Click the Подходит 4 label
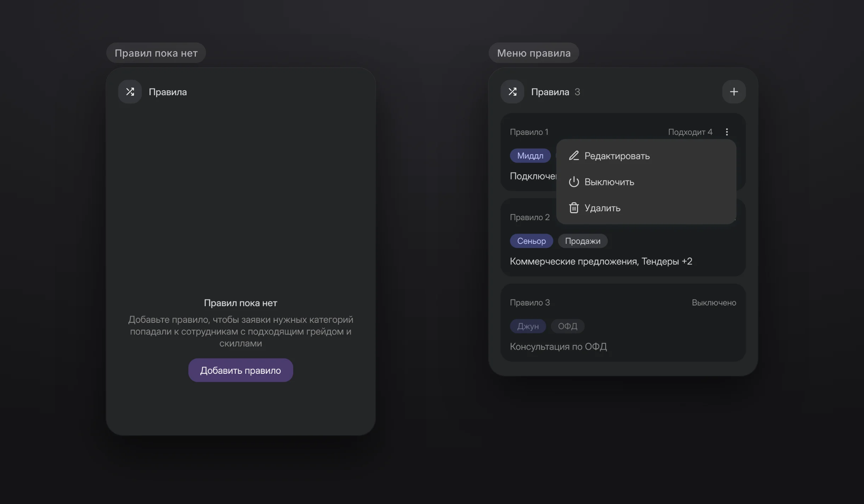Viewport: 864px width, 504px height. 690,132
